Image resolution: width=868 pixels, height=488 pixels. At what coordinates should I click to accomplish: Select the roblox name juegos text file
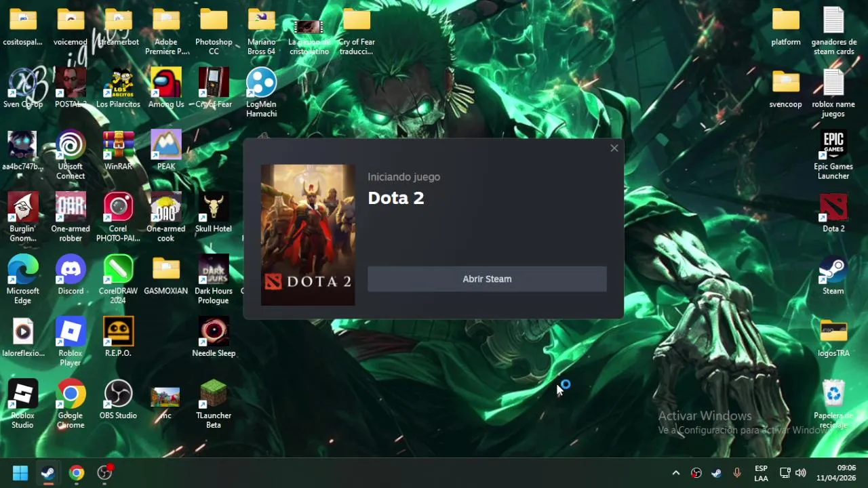833,93
